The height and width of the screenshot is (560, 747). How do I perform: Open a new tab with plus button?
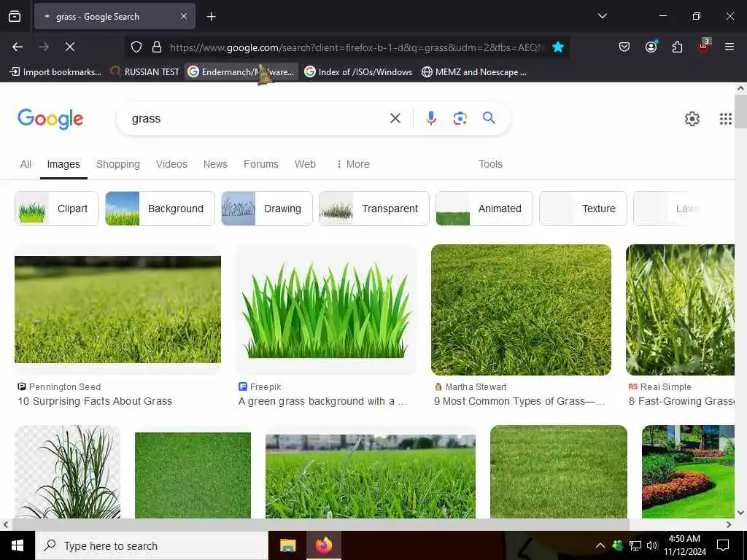[x=211, y=17]
